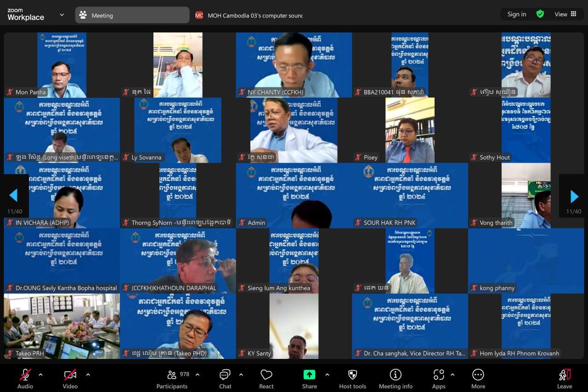The image size is (588, 392).
Task: Select KY Santy's video tile
Action: tap(294, 327)
